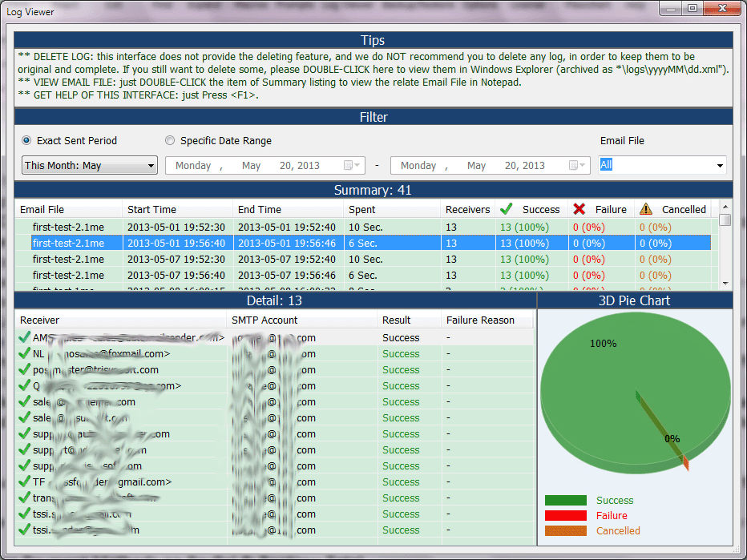
Task: Click the green Success legend swatch
Action: [565, 501]
